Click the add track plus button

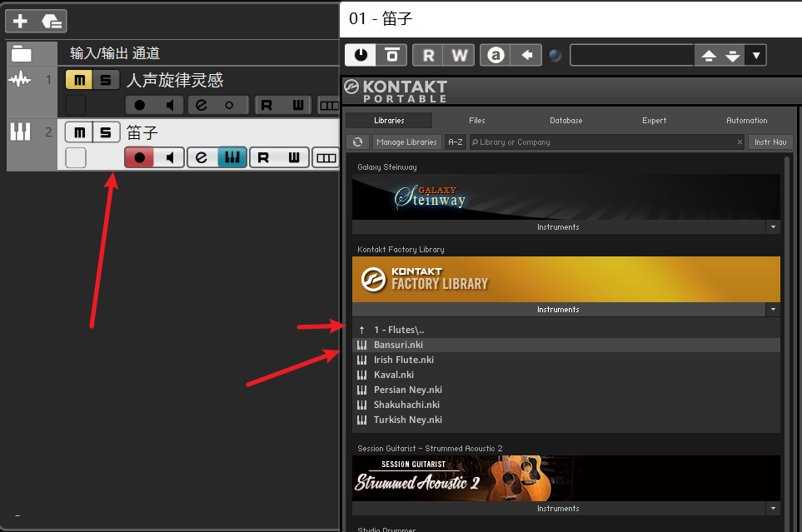click(21, 21)
